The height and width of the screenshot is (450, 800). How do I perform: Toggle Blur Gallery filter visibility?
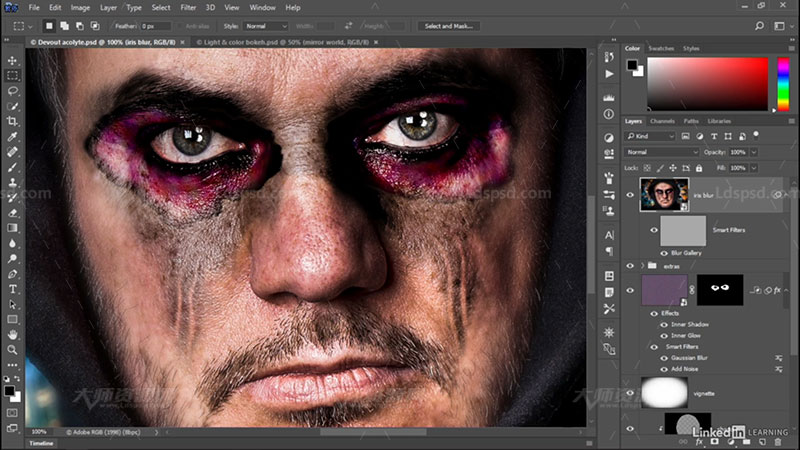(x=664, y=253)
